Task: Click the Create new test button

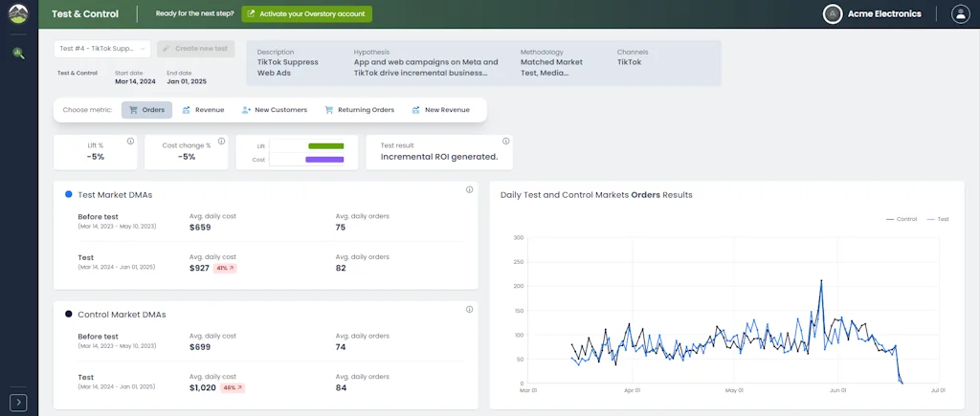Action: tap(195, 49)
